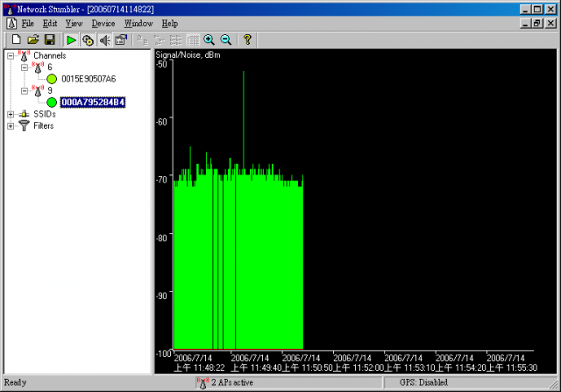Click the Zoom In magnifier icon
561x392 pixels.
click(x=209, y=39)
